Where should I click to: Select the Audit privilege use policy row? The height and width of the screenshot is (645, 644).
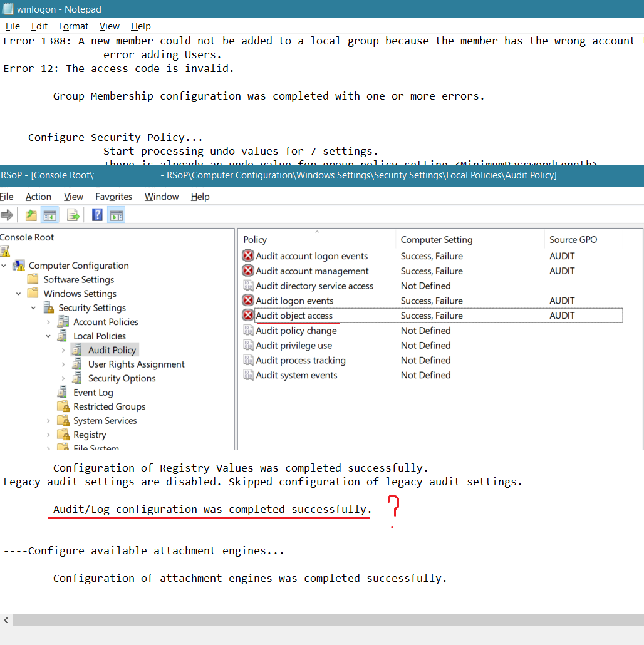click(432, 346)
